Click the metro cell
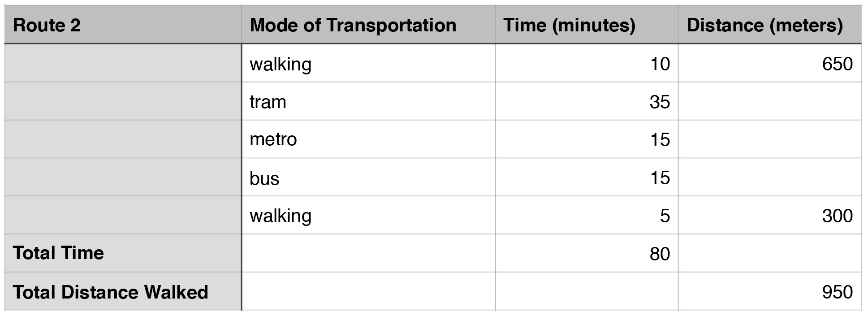 368,139
